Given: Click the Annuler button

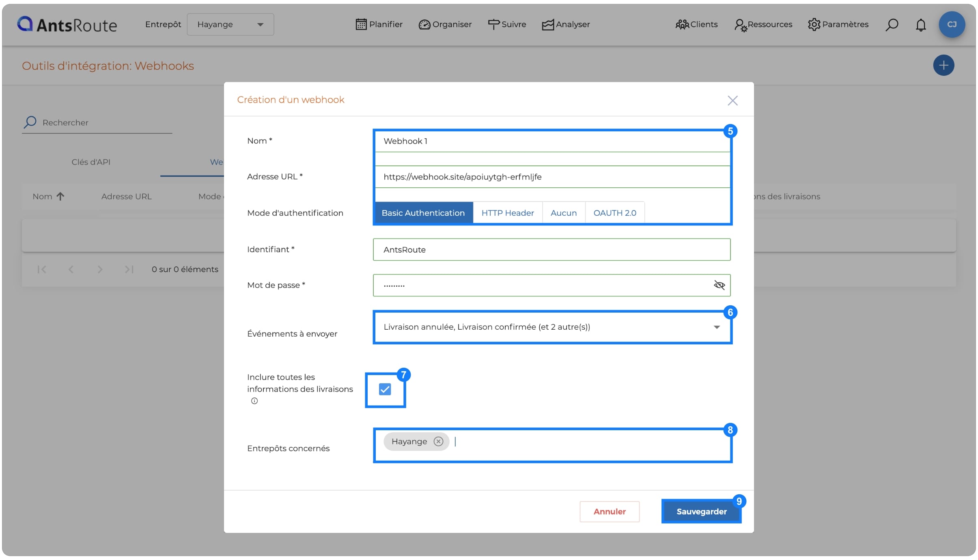Looking at the screenshot, I should coord(610,512).
